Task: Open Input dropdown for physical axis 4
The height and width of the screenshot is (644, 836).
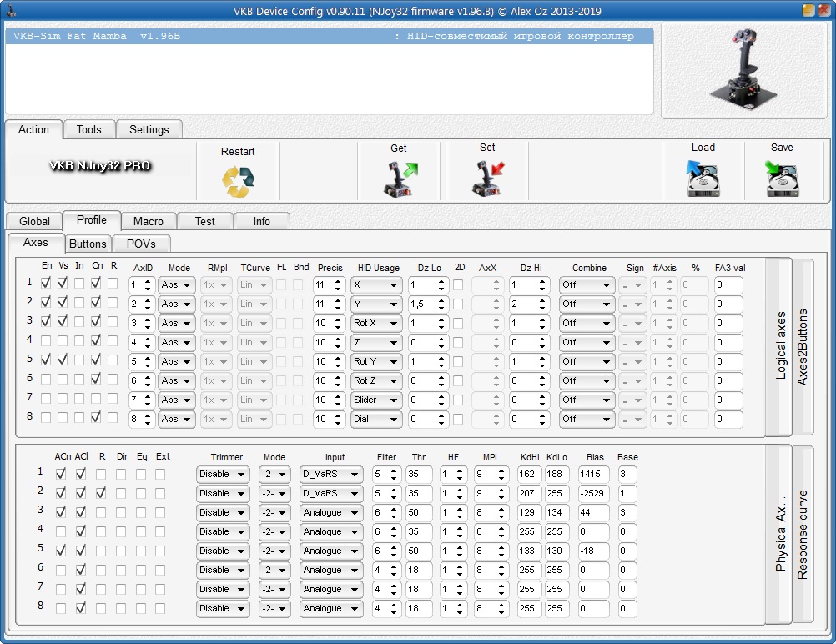Action: pyautogui.click(x=330, y=531)
